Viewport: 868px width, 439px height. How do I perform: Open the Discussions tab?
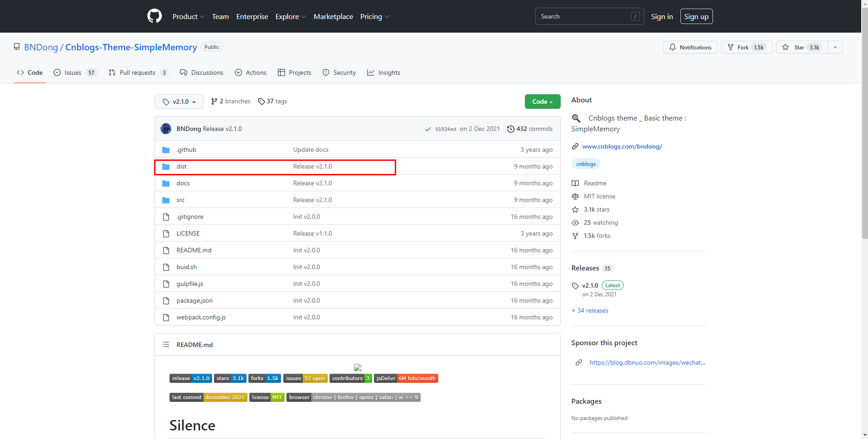(x=201, y=72)
